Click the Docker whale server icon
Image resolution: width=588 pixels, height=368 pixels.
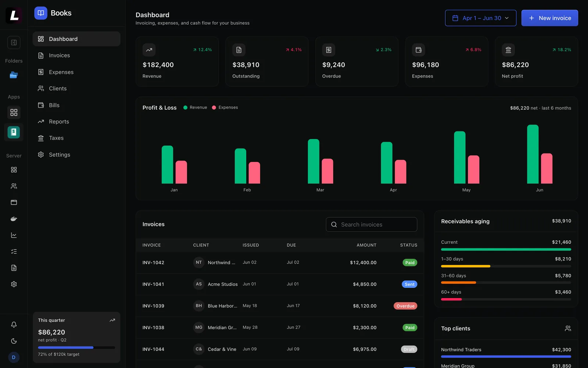pos(14,219)
